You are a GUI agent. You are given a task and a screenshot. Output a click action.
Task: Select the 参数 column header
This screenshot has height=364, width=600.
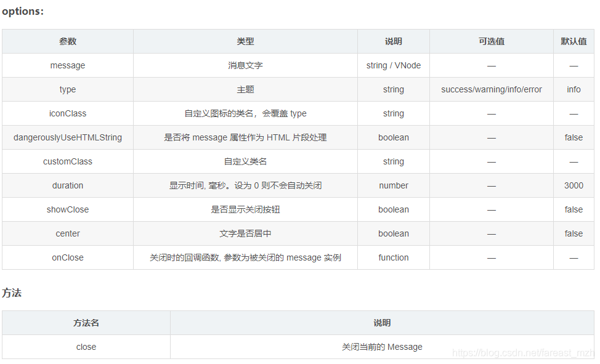67,41
